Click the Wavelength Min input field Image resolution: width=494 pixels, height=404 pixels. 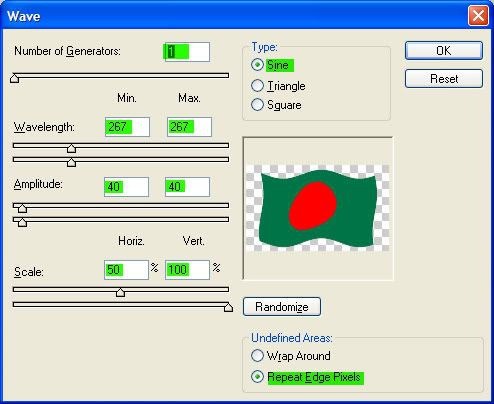pos(127,127)
